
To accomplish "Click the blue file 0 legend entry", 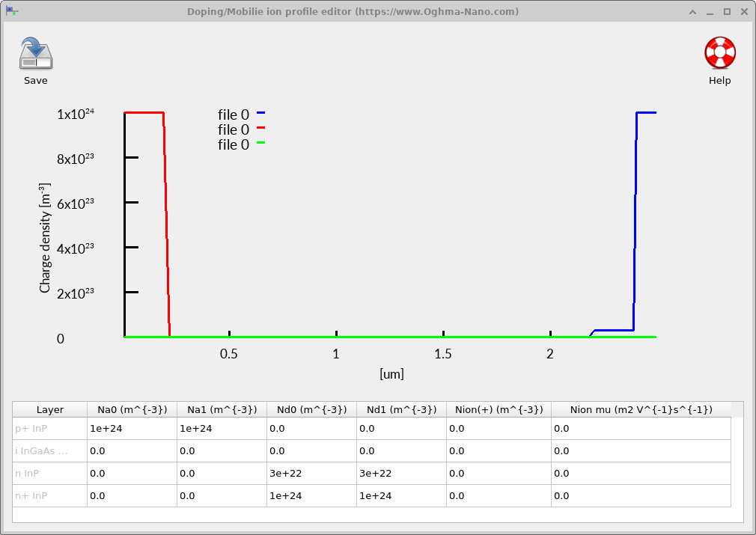I will click(x=241, y=114).
